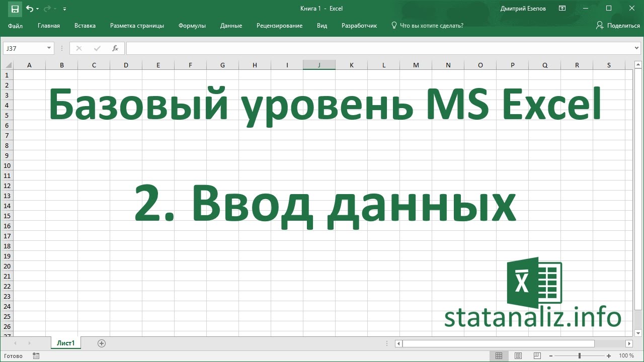Click the Готово status bar text
The width and height of the screenshot is (644, 362).
coord(13,356)
